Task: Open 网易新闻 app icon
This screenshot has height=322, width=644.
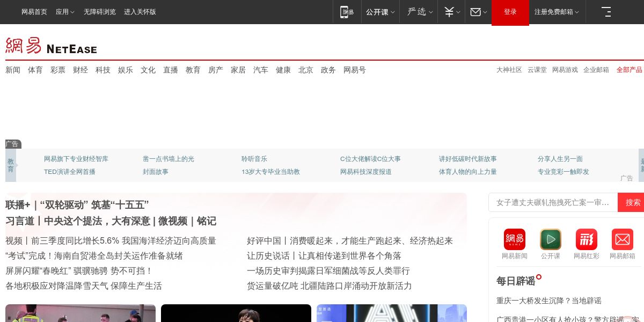Action: (x=515, y=239)
